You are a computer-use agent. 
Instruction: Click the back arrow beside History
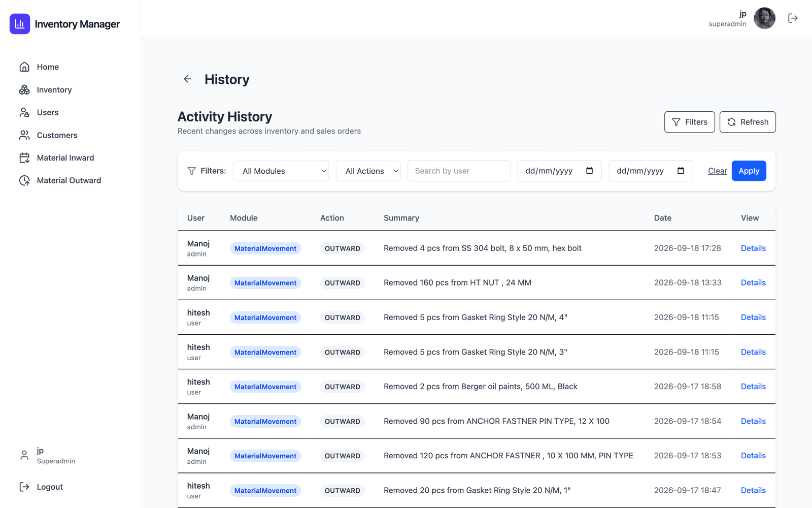(x=188, y=79)
